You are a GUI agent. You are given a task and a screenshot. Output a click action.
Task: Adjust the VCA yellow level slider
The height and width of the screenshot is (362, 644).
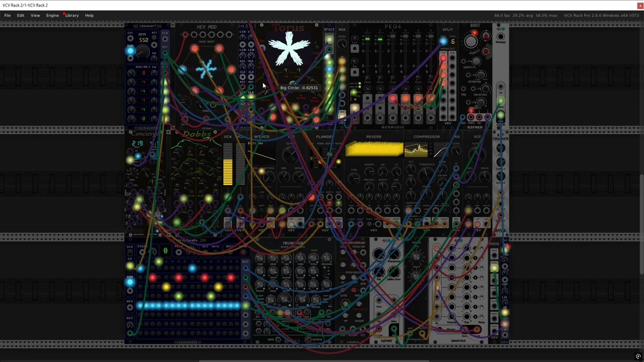click(228, 165)
